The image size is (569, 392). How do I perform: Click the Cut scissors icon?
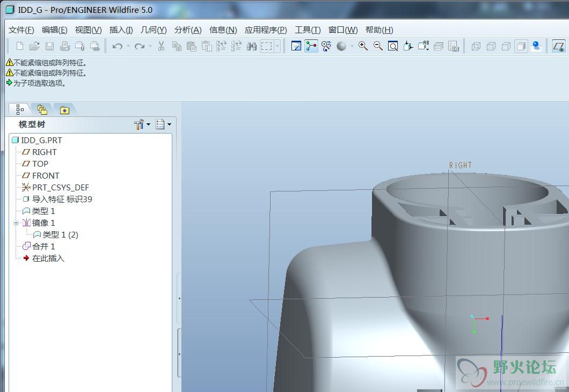click(162, 46)
